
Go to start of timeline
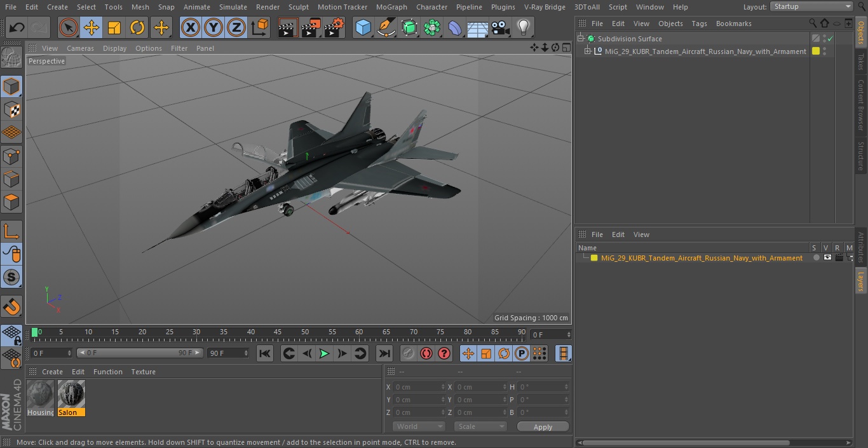pos(265,353)
